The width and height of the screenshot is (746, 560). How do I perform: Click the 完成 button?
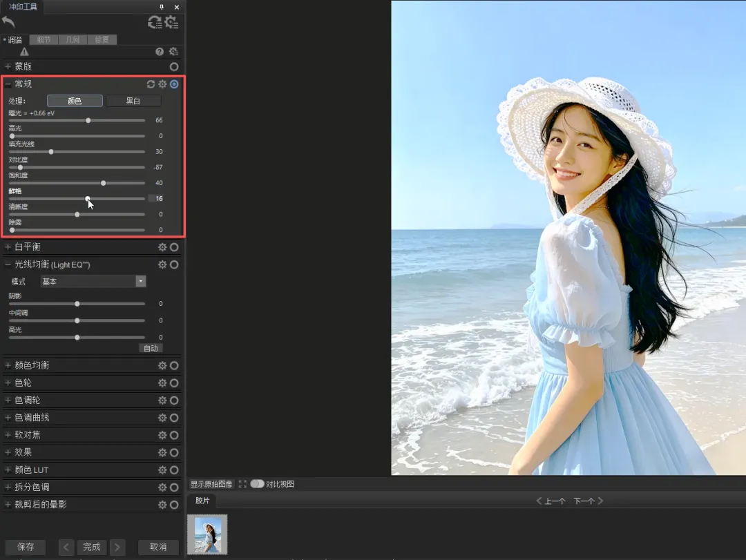pos(92,547)
